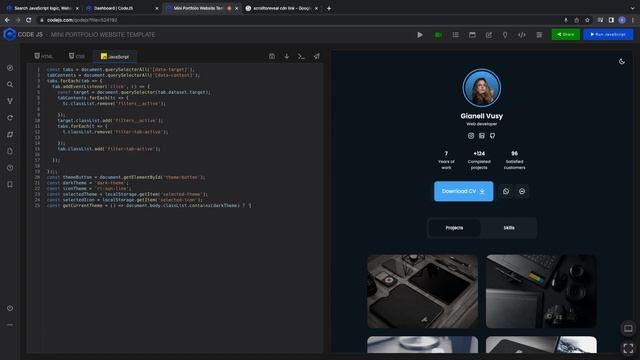
Task: Click the refresh icon in left sidebar
Action: pyautogui.click(x=10, y=118)
